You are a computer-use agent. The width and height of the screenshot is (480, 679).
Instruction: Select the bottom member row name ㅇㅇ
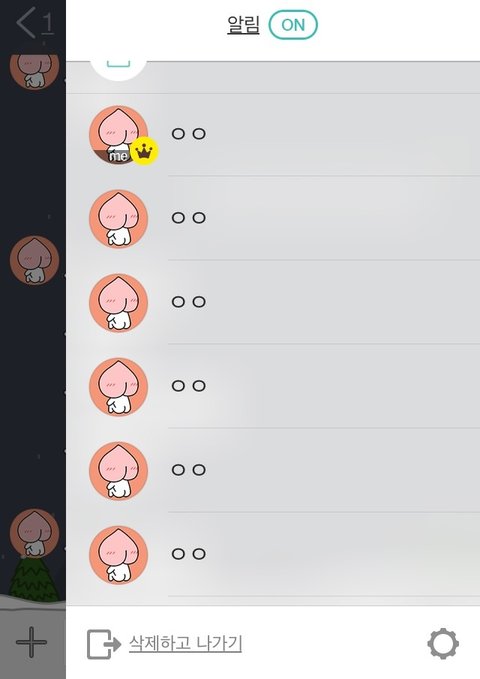[x=188, y=553]
